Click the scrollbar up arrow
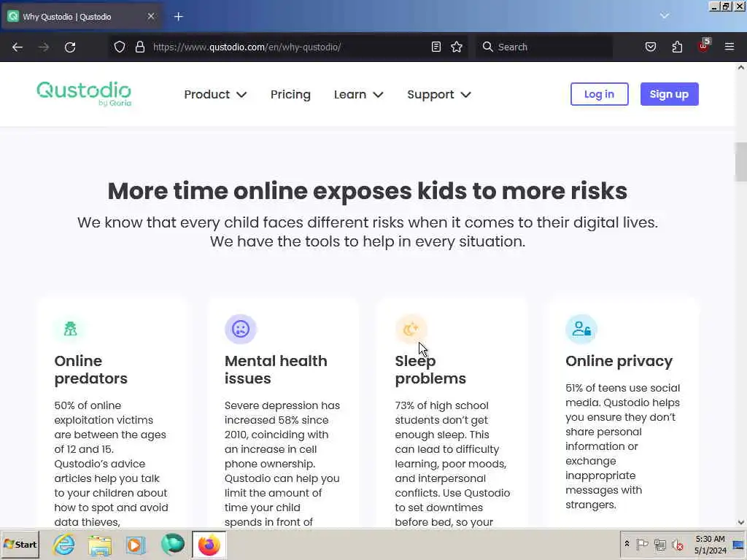Screen dimensions: 747x560 (741, 68)
